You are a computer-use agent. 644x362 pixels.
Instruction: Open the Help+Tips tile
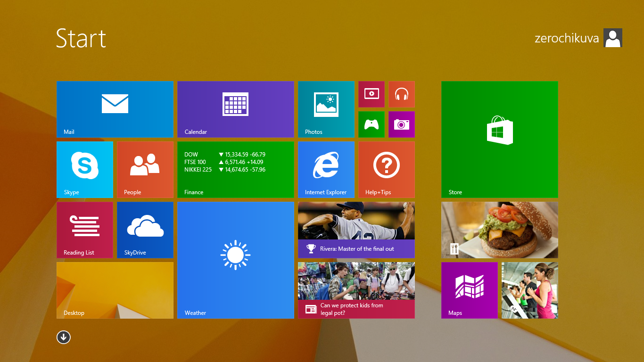[387, 170]
